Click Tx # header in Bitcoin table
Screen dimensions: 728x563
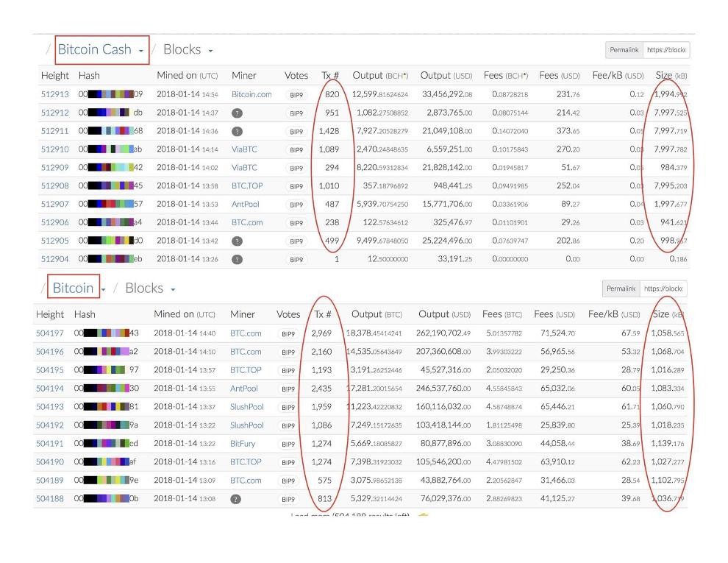(323, 314)
